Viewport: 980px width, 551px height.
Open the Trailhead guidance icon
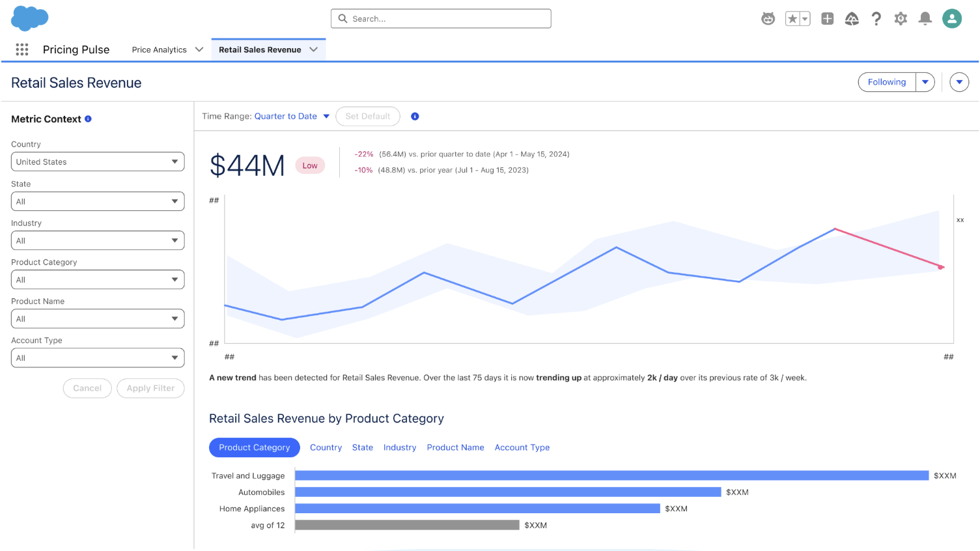tap(852, 19)
